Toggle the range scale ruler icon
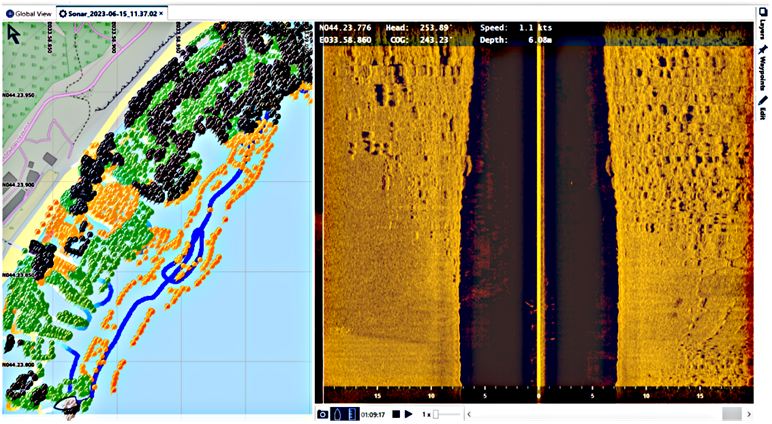This screenshot has height=424, width=772. [x=351, y=414]
